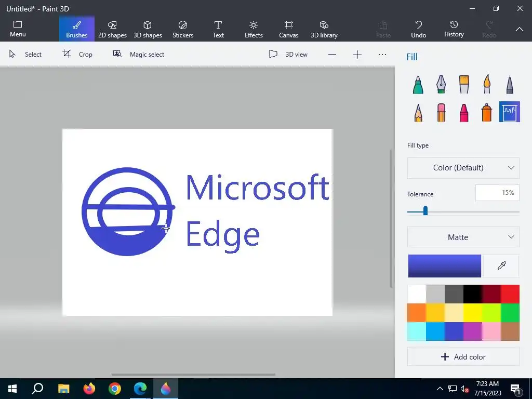Image resolution: width=532 pixels, height=399 pixels.
Task: Choose the dark red color swatch
Action: [491, 294]
